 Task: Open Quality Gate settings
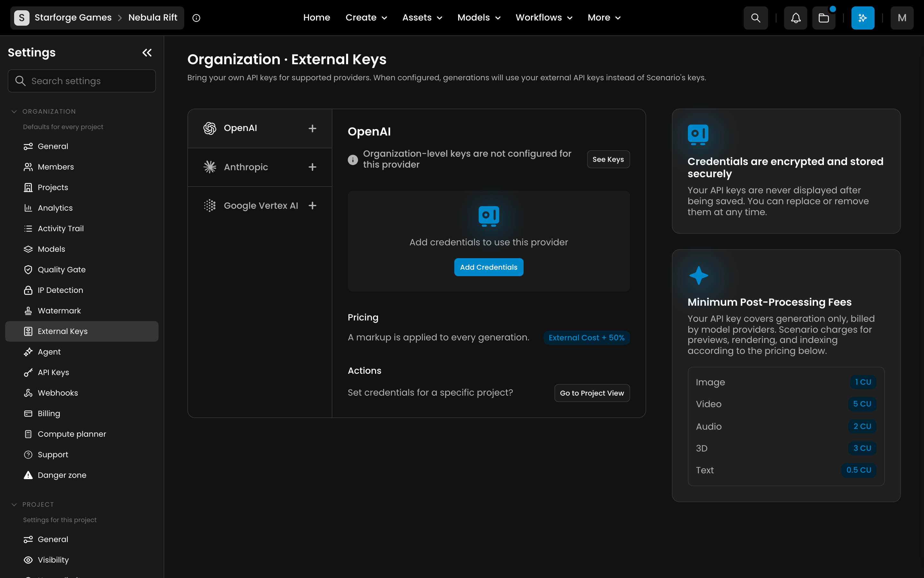82,269
